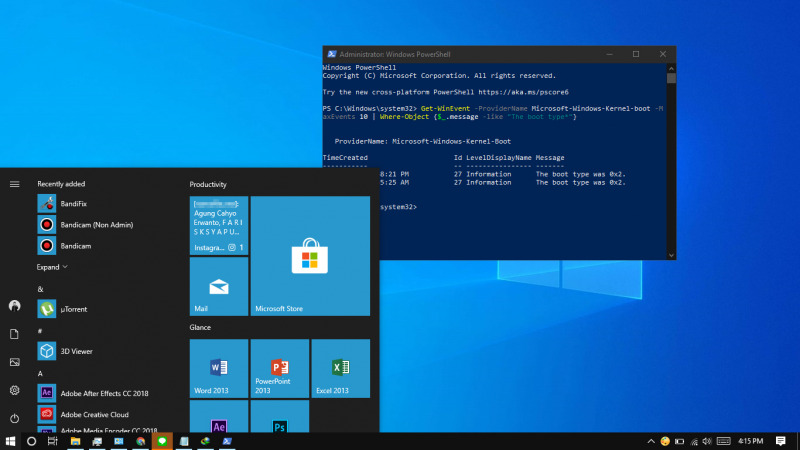Open the green LINE chat taskbar icon
The width and height of the screenshot is (800, 450).
pyautogui.click(x=162, y=441)
